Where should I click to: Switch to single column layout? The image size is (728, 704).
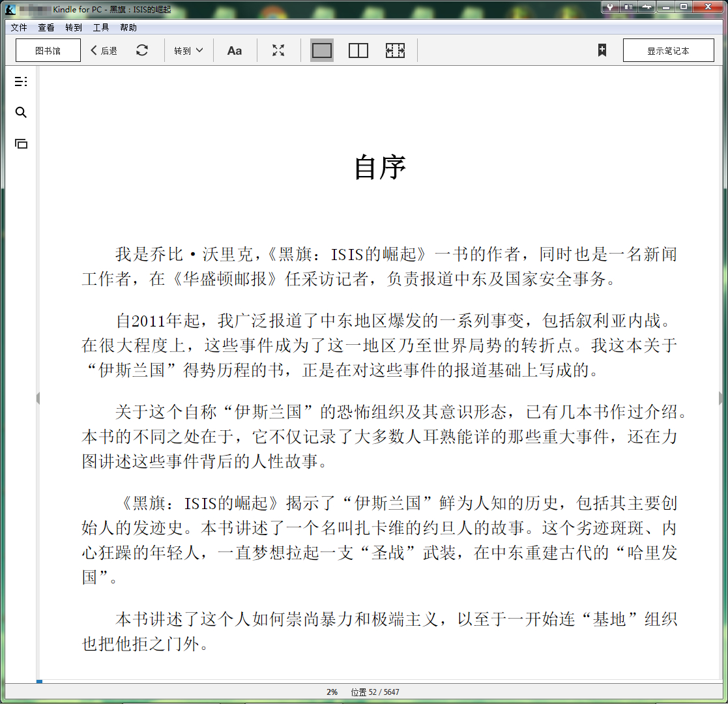(322, 50)
